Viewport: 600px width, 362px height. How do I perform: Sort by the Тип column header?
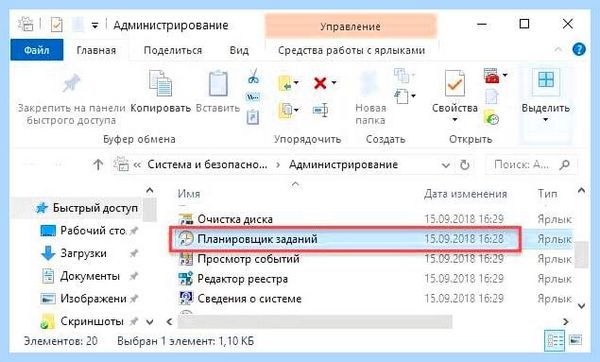pos(547,194)
